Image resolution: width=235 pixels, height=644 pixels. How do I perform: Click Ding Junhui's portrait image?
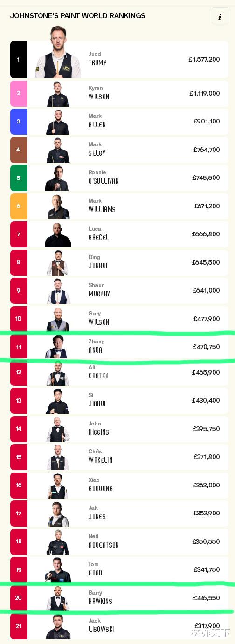tap(58, 262)
